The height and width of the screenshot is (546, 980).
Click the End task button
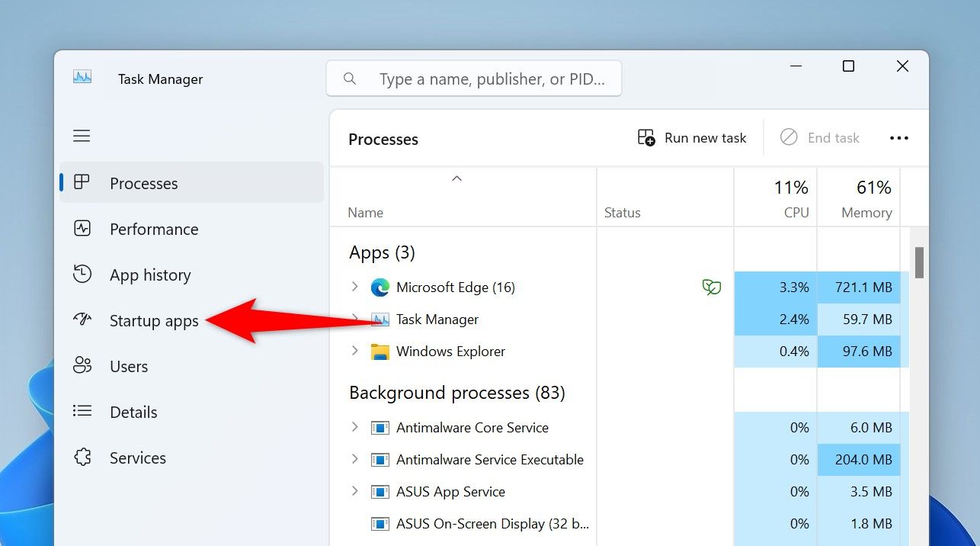820,138
